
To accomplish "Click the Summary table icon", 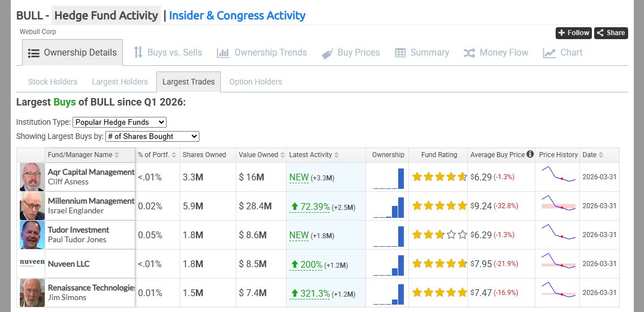I will click(x=400, y=53).
